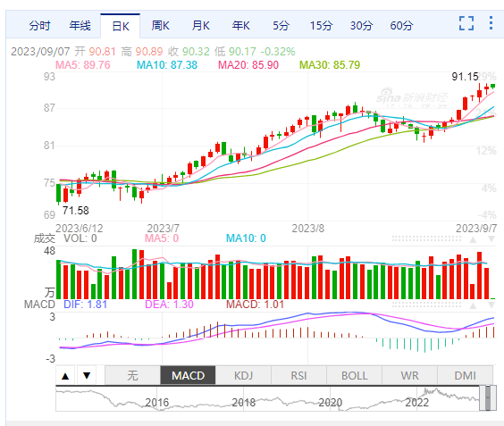Click the -0.32% change value
The height and width of the screenshot is (426, 504).
[278, 52]
